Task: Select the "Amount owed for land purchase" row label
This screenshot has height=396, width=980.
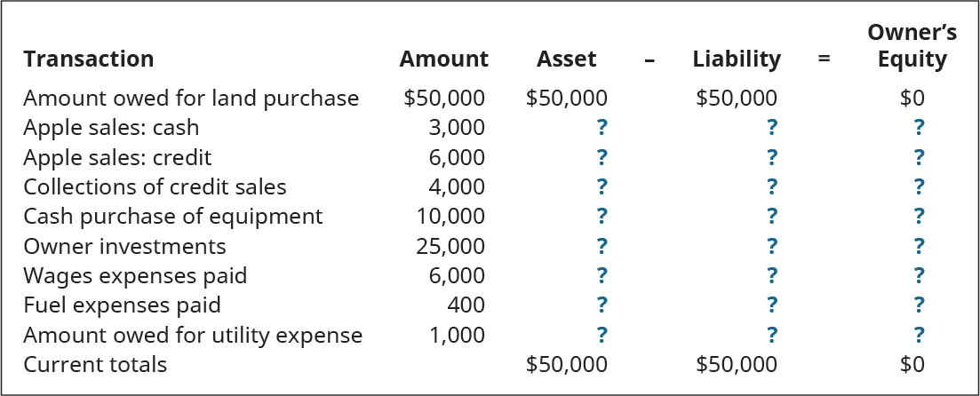Action: tap(191, 98)
